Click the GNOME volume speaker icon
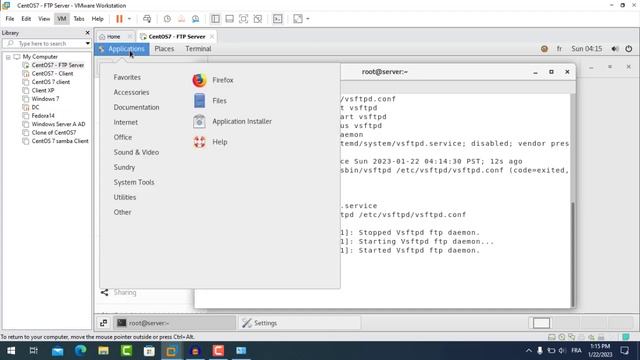Image resolution: width=640 pixels, height=360 pixels. (x=615, y=49)
